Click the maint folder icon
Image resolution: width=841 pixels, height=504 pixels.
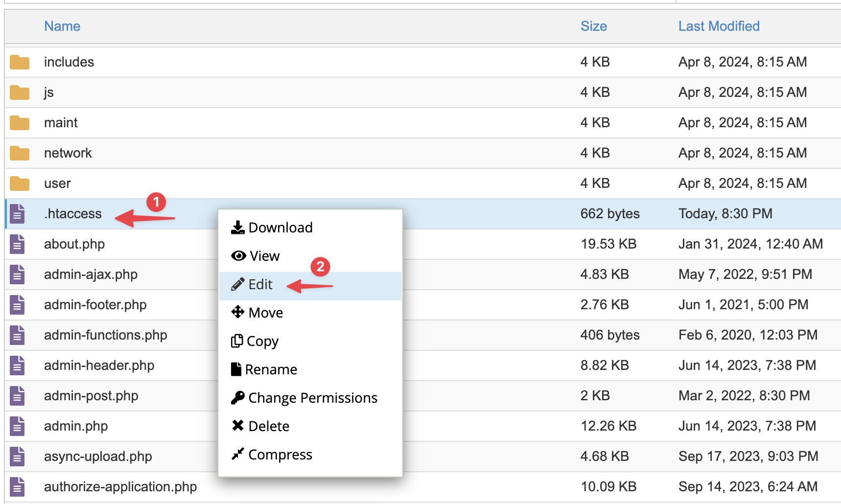pos(20,123)
